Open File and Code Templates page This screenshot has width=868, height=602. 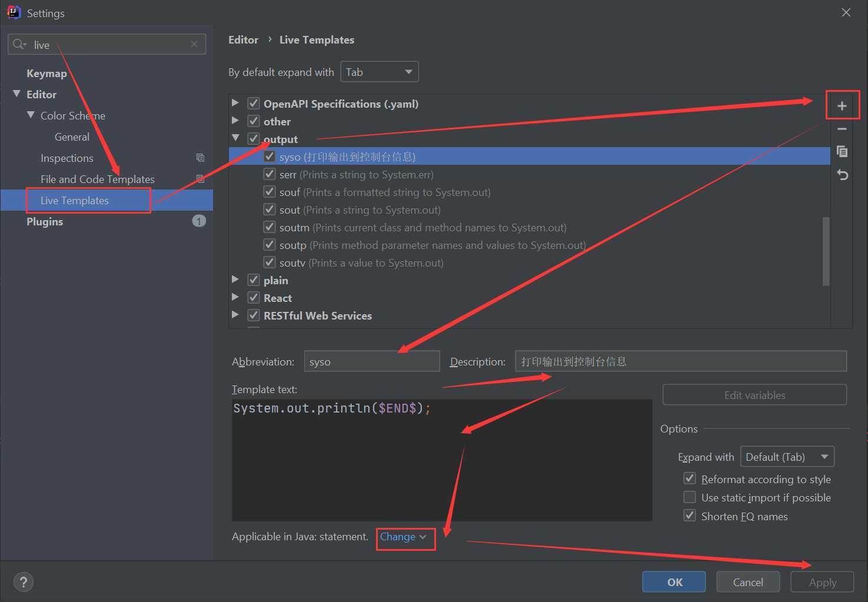point(98,179)
